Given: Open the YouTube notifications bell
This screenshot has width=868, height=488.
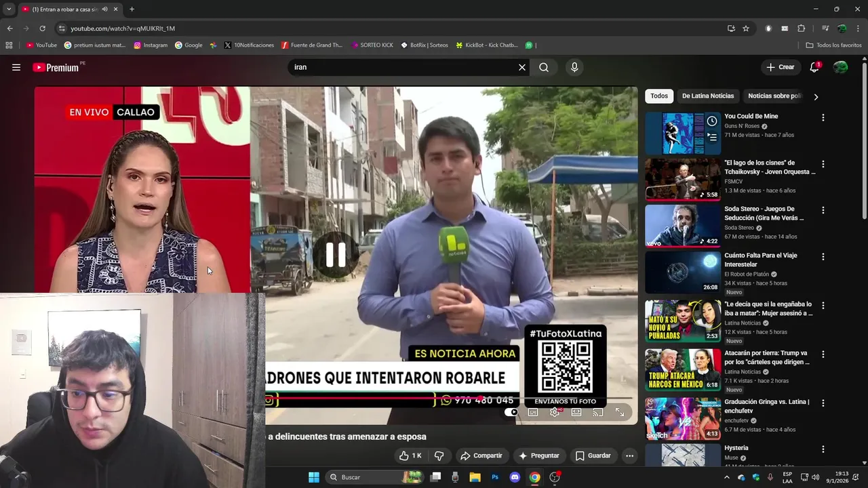Looking at the screenshot, I should click(814, 67).
